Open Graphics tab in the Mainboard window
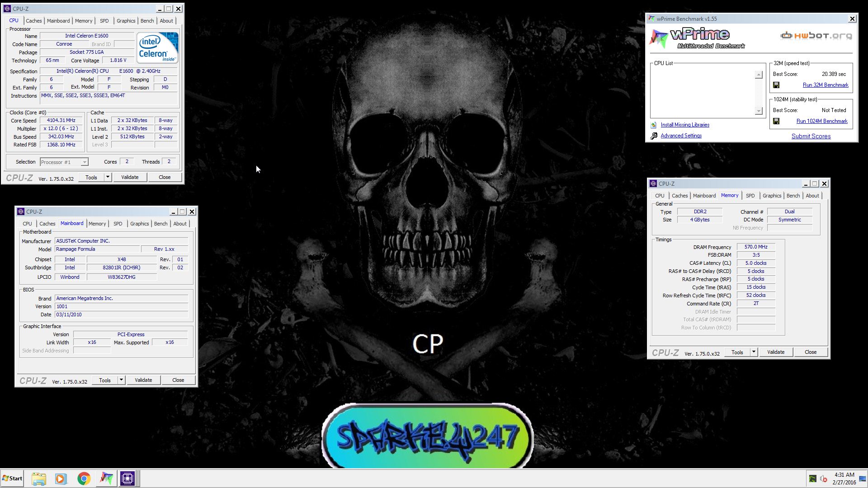This screenshot has width=868, height=488. tap(139, 224)
